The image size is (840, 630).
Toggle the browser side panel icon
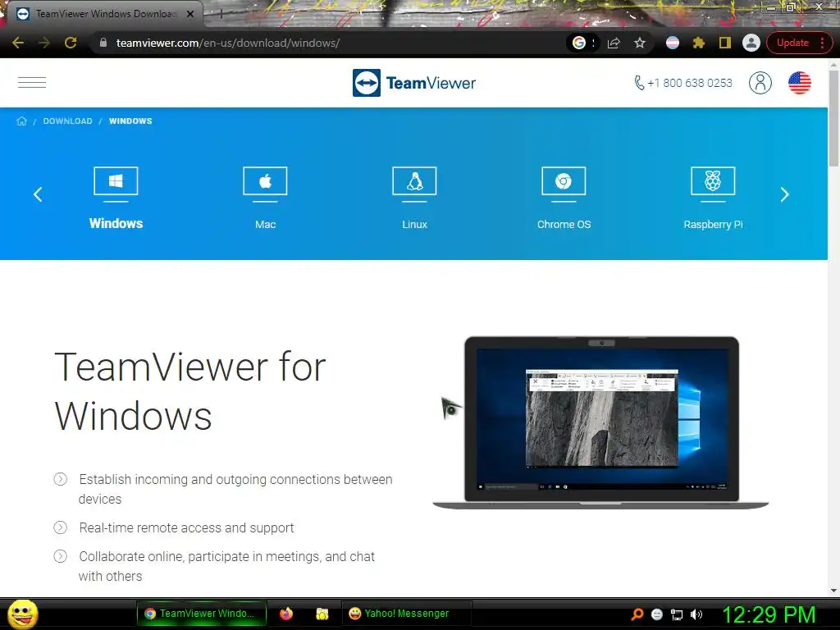tap(725, 43)
